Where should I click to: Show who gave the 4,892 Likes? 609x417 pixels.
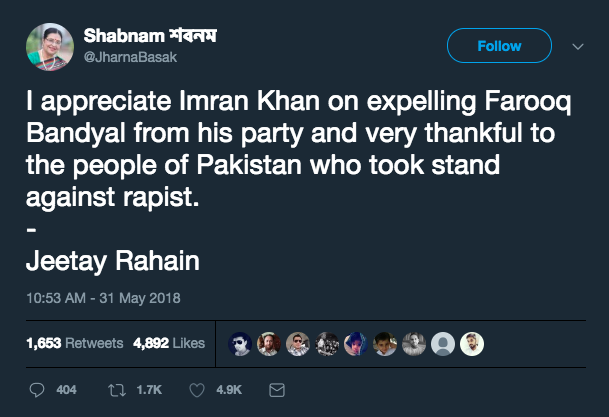[169, 344]
